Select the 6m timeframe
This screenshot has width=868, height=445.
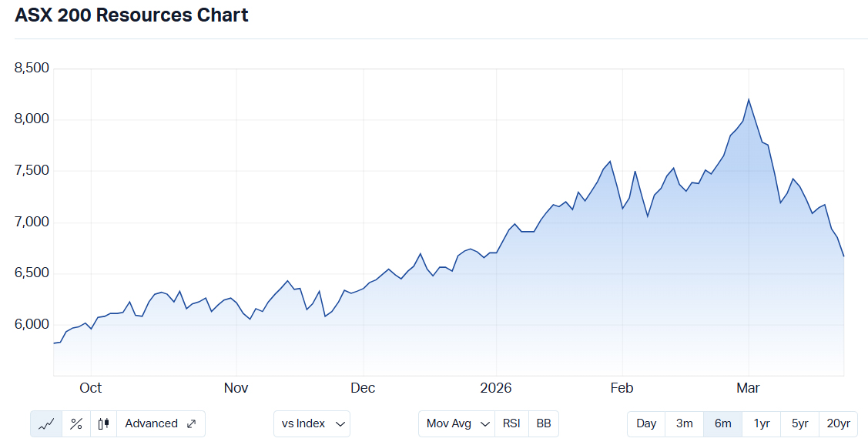coord(722,423)
